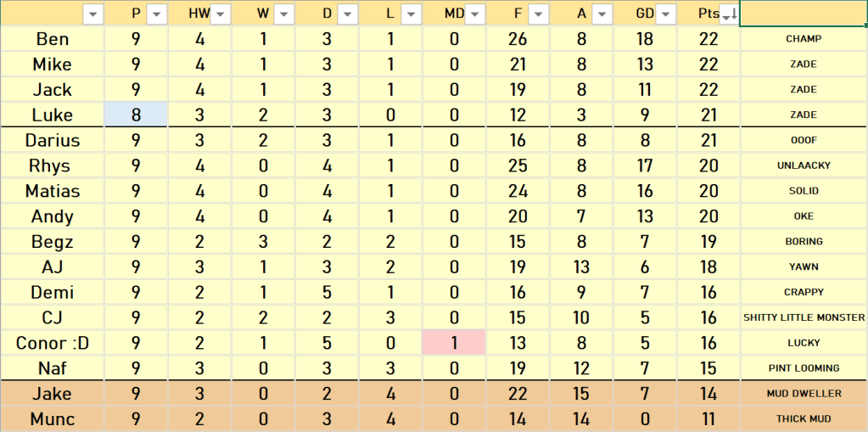
Task: Open the name column filter dropdown
Action: (93, 14)
